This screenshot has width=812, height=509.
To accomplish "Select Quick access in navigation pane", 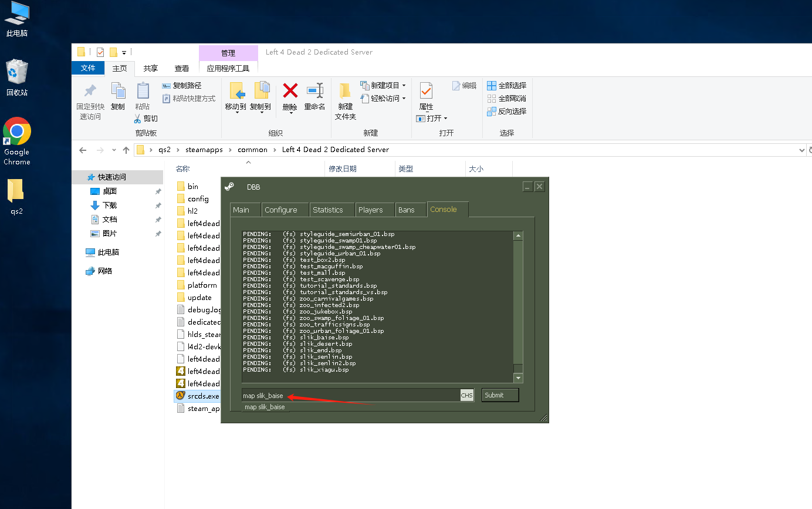I will (117, 177).
